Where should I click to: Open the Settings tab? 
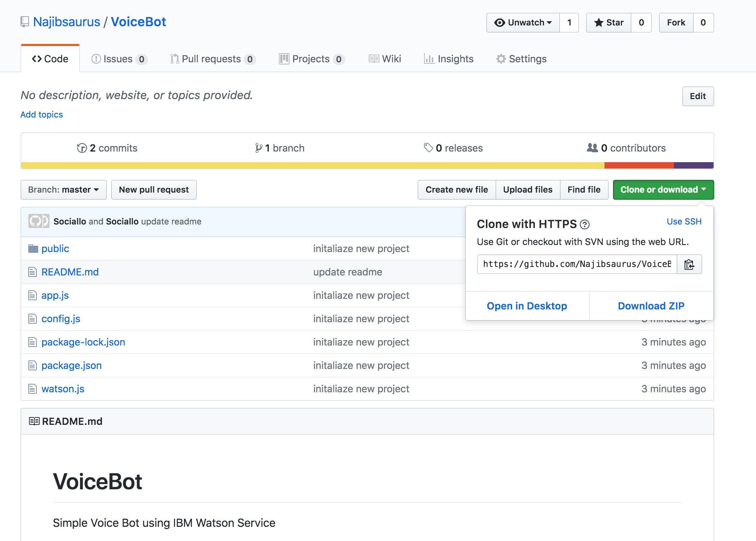tap(521, 59)
